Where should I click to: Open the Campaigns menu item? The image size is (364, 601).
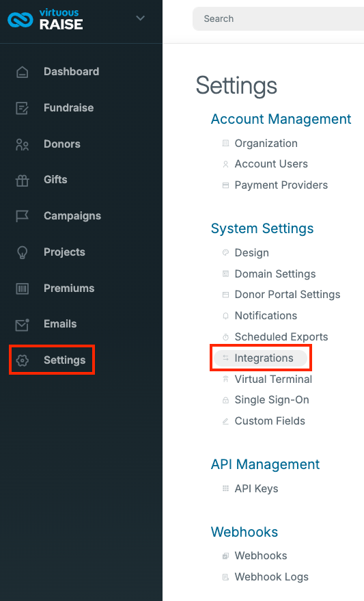click(72, 216)
